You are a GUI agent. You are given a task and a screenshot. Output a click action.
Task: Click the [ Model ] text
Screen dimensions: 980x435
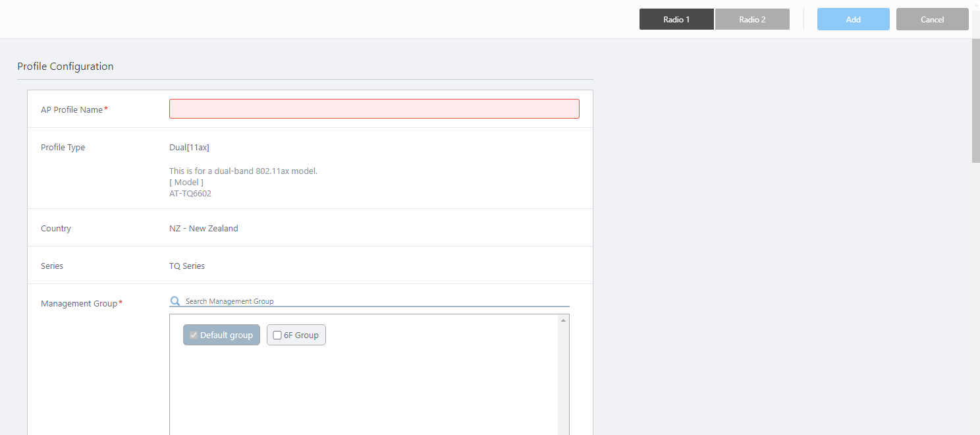(186, 183)
